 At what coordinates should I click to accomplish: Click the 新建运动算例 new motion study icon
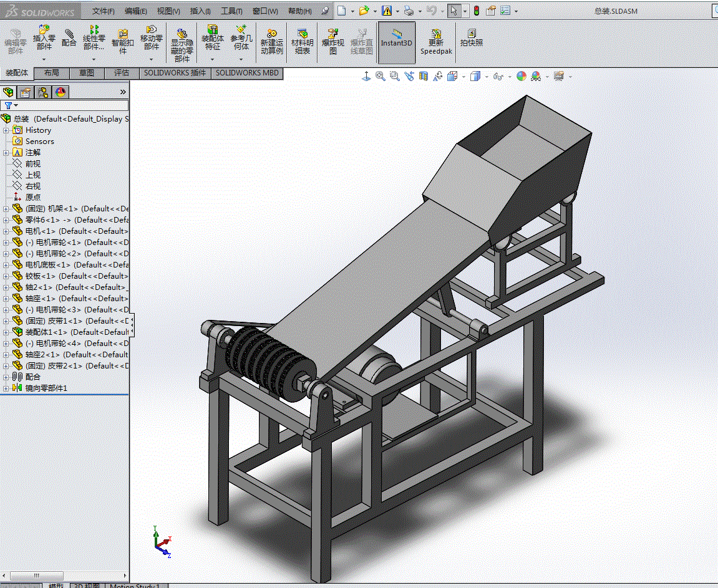[271, 41]
